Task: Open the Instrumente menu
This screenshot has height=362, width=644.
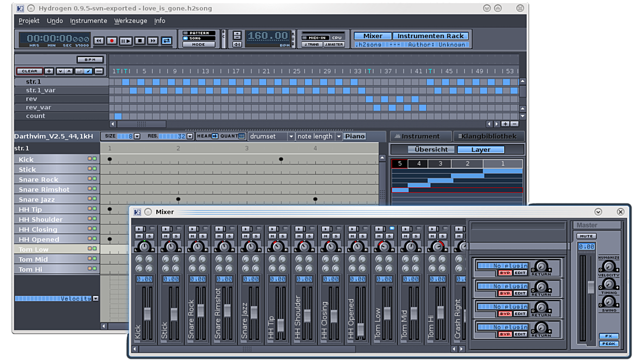Action: [x=89, y=21]
